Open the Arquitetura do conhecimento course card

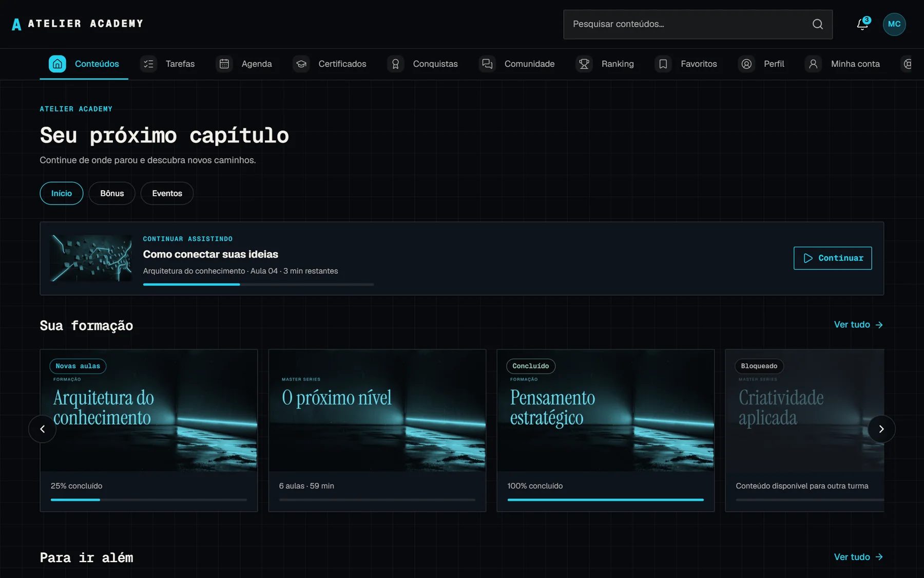(x=149, y=431)
